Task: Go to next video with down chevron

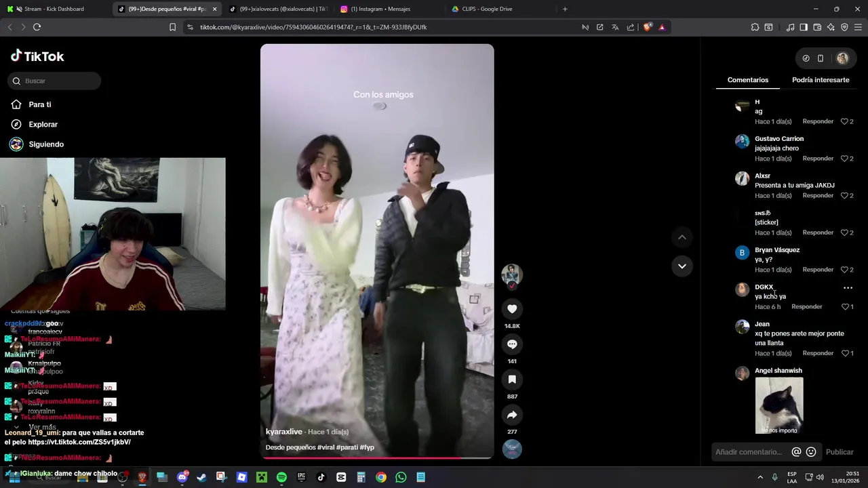Action: pyautogui.click(x=682, y=266)
